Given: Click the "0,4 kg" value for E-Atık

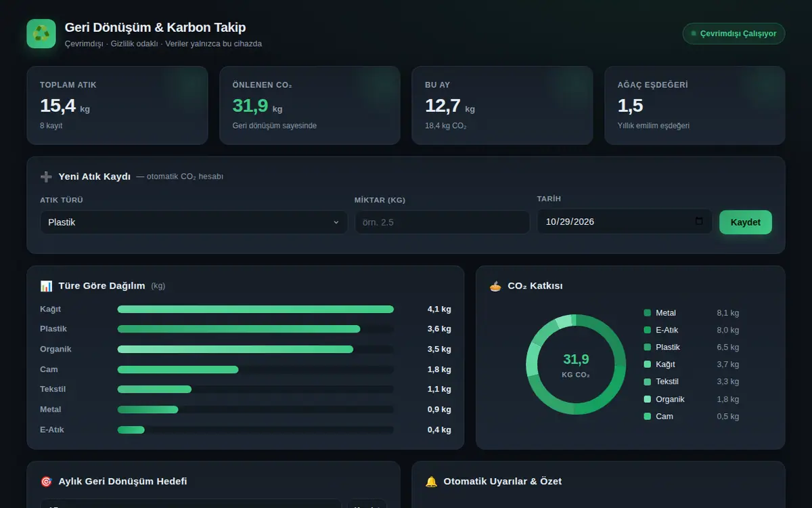Looking at the screenshot, I should [439, 430].
